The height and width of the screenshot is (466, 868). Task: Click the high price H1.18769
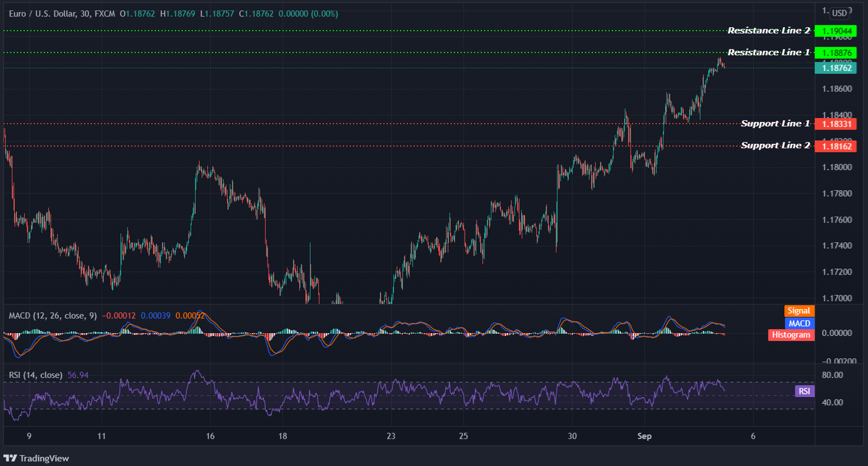coord(178,14)
